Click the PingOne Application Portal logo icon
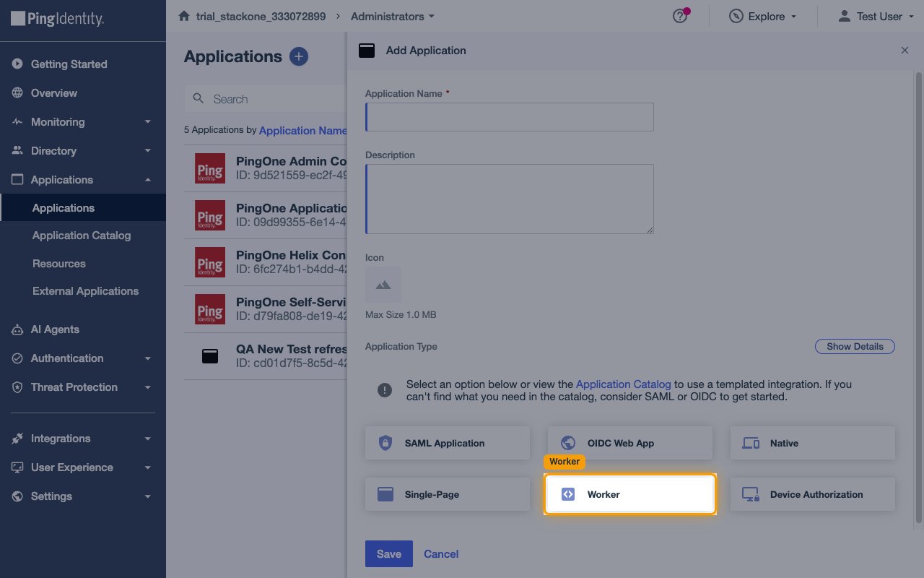The image size is (924, 578). [x=210, y=215]
